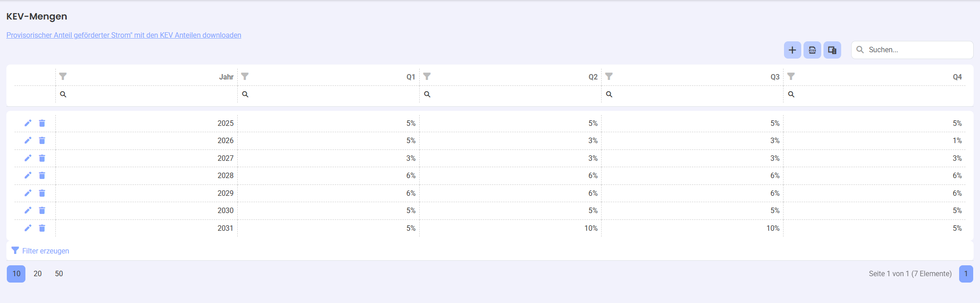
Task: Edit the 2025 row with pencil icon
Action: click(28, 123)
